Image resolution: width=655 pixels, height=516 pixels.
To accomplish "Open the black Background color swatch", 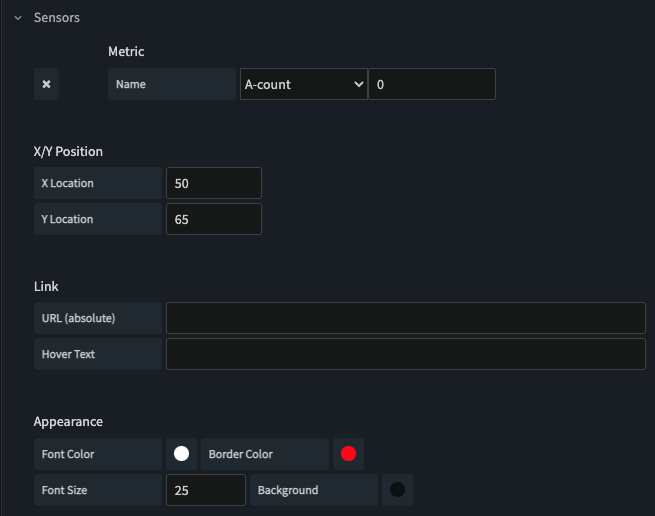I will coord(397,490).
